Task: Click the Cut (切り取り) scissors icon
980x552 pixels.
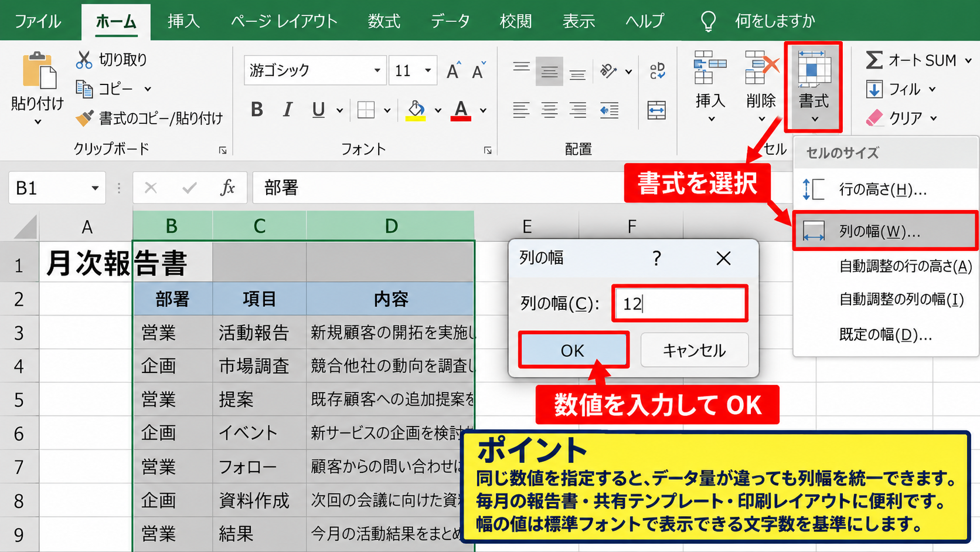Action: click(x=84, y=59)
